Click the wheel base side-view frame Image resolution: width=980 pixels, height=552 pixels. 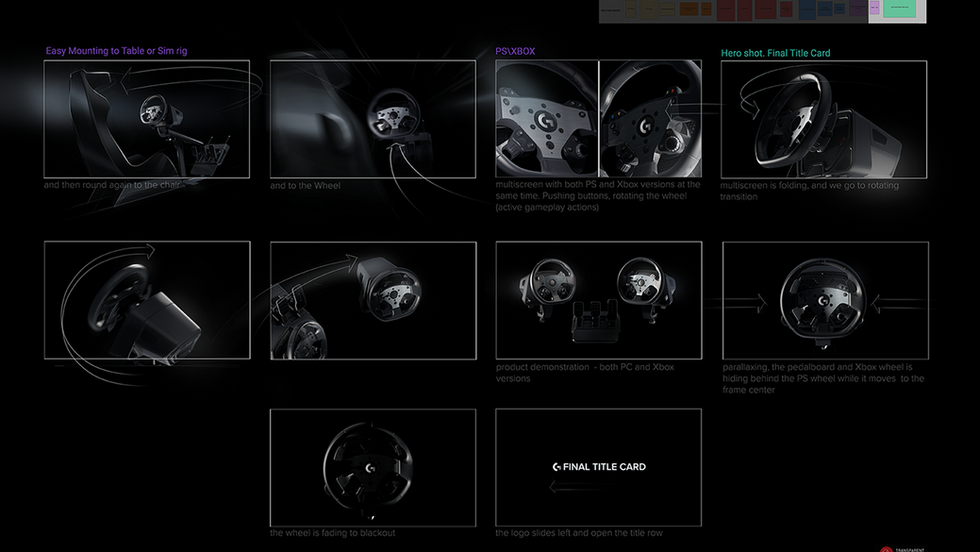point(148,300)
